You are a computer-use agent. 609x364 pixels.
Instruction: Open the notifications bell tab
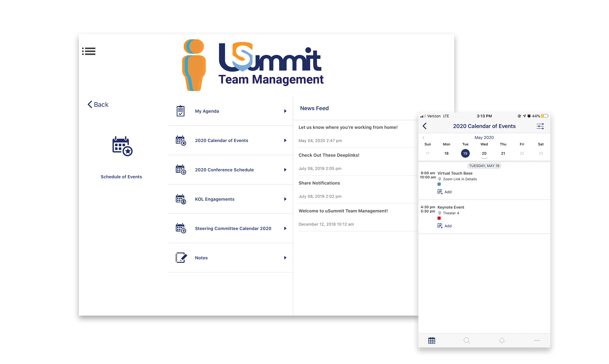(x=502, y=340)
